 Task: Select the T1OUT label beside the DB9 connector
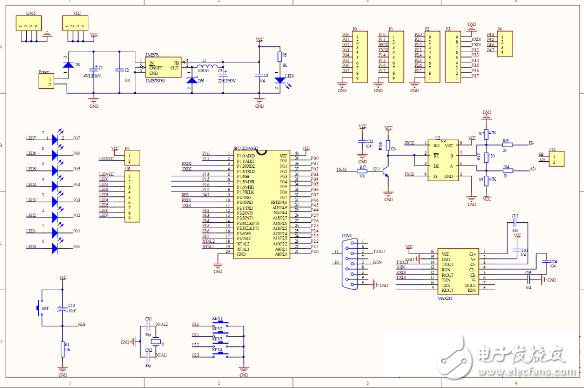pos(379,252)
